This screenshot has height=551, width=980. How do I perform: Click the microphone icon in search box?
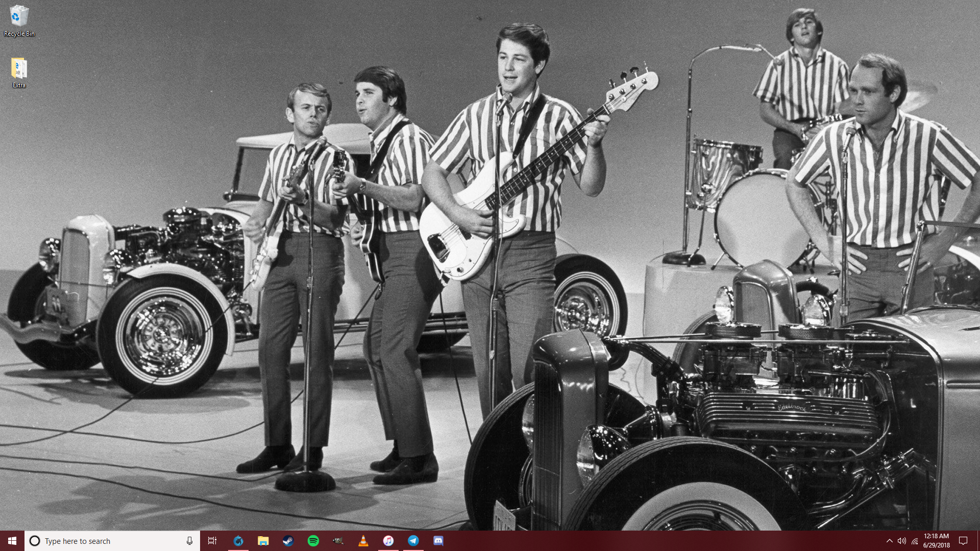(x=189, y=541)
